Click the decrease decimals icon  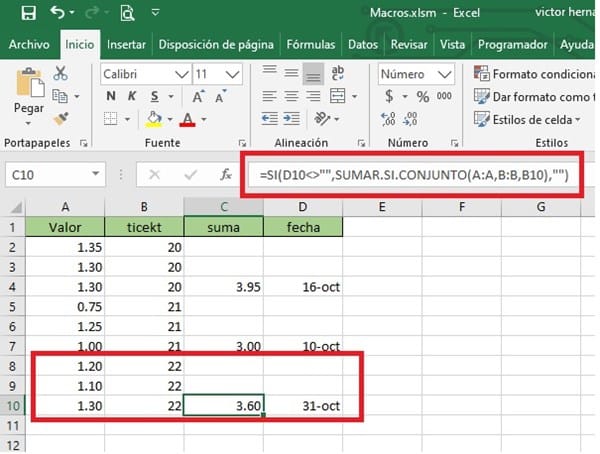410,119
